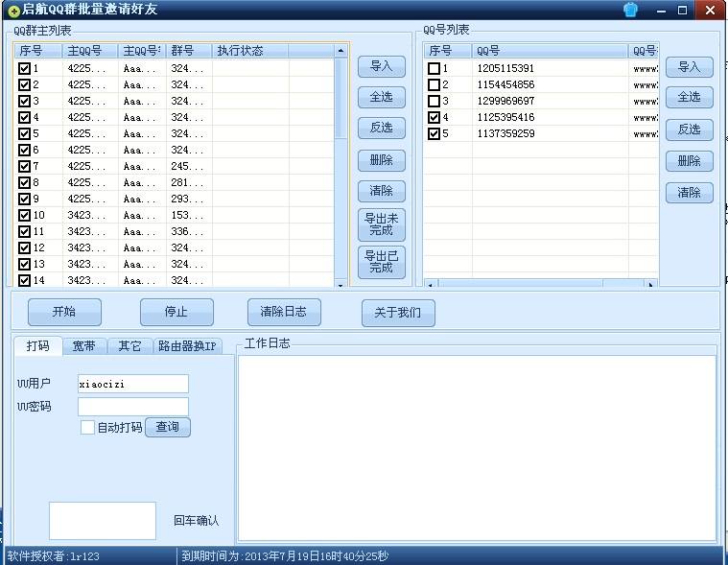This screenshot has width=728, height=565.
Task: Click the app logo icon in title bar
Action: pos(14,11)
